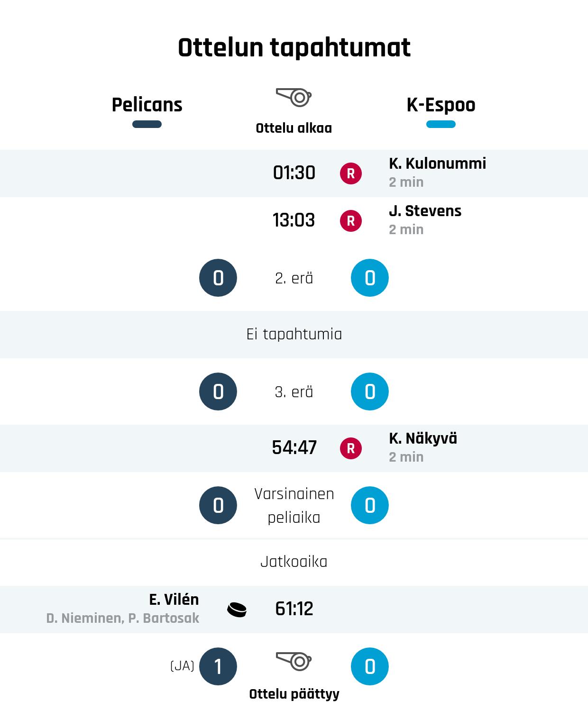Select the K-Espoo team name
Screen dimensions: 588x710
441,105
